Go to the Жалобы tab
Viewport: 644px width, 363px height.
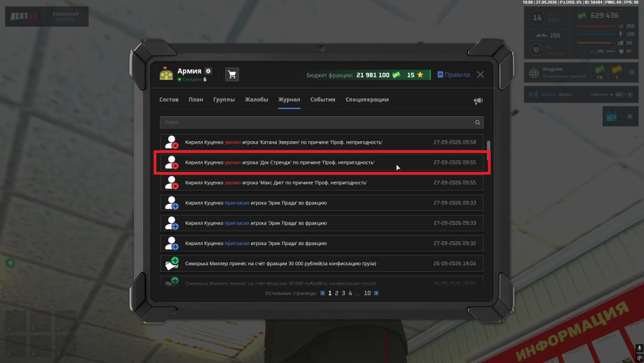tap(256, 100)
